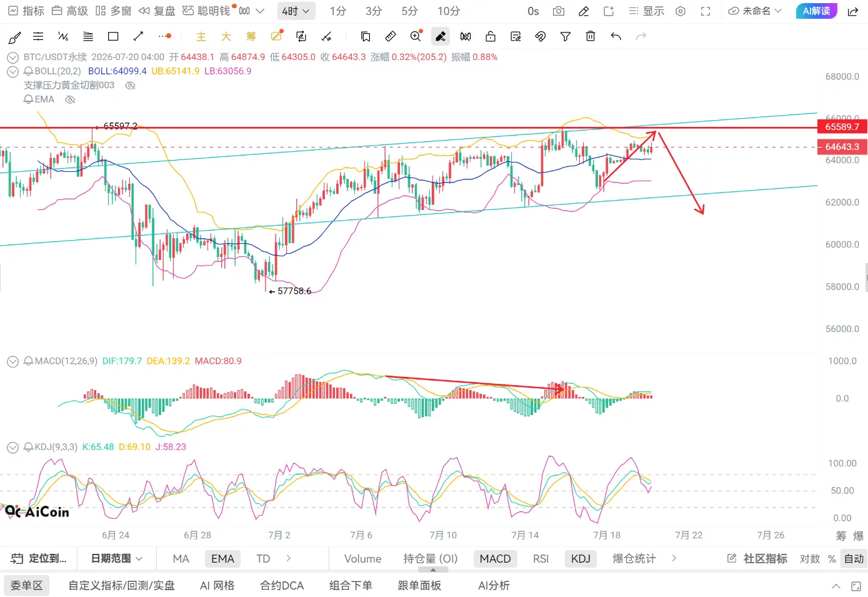This screenshot has height=597, width=868.
Task: Open 社区指标 community indicators
Action: point(757,558)
